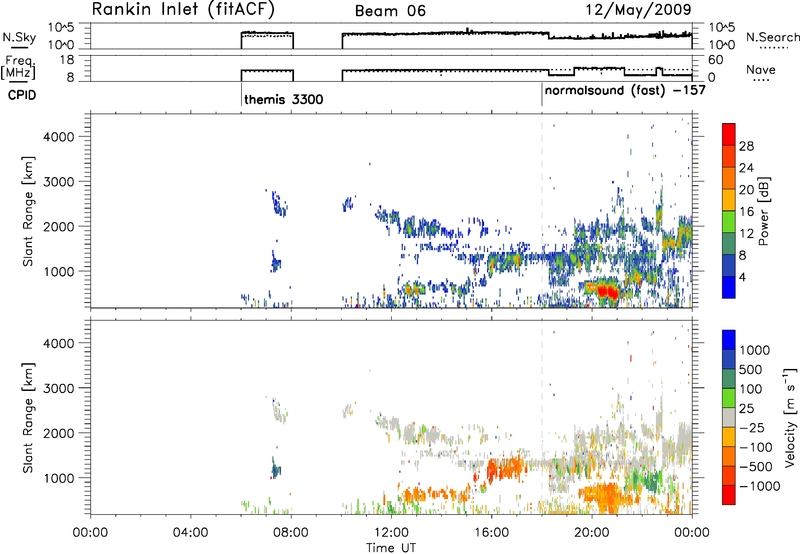Click the dark blue 4-8 dB Power segment
Viewport: 800px width, 554px height.
pyautogui.click(x=729, y=266)
